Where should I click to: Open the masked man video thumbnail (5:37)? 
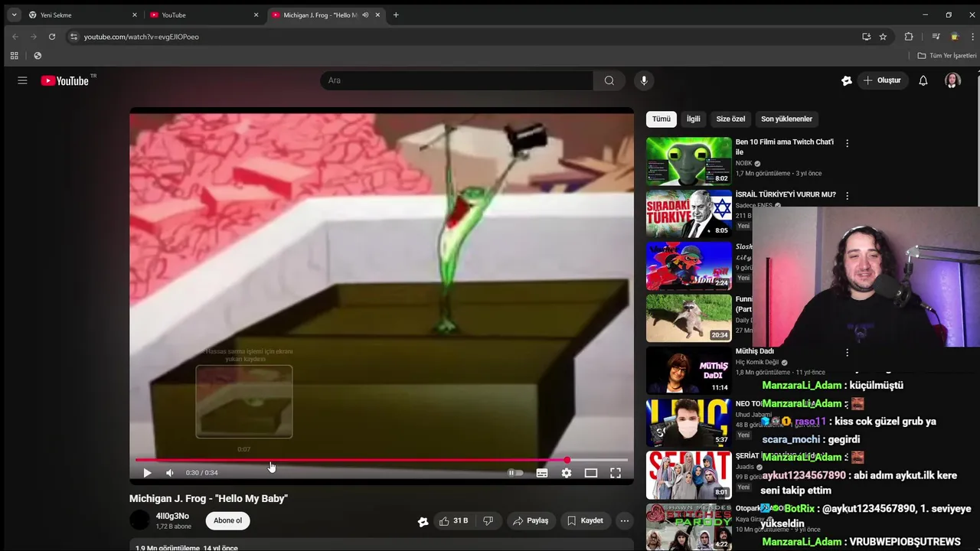[x=689, y=422]
